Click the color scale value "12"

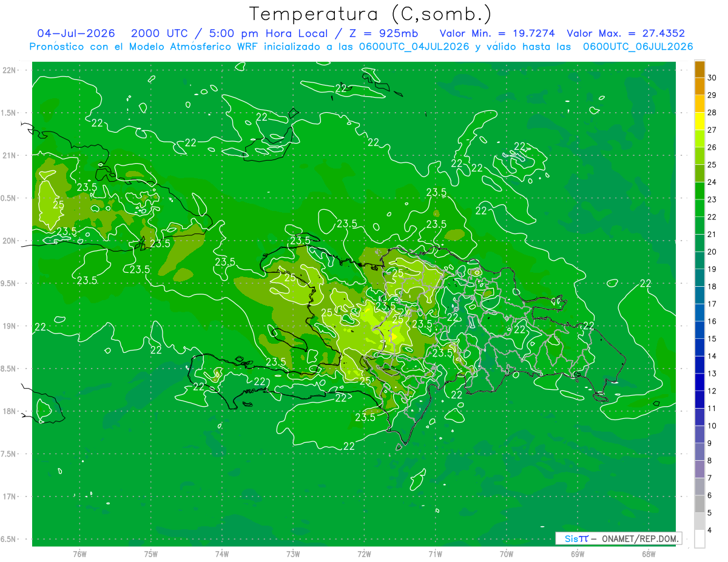click(x=712, y=391)
